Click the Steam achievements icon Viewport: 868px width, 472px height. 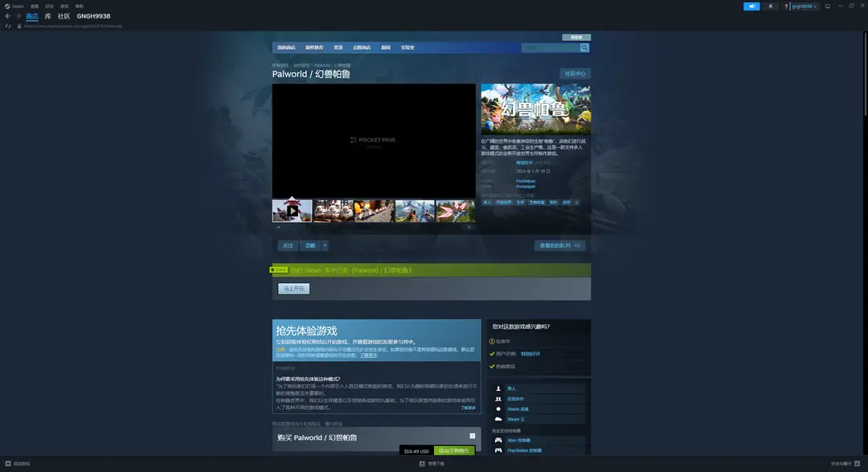click(498, 408)
